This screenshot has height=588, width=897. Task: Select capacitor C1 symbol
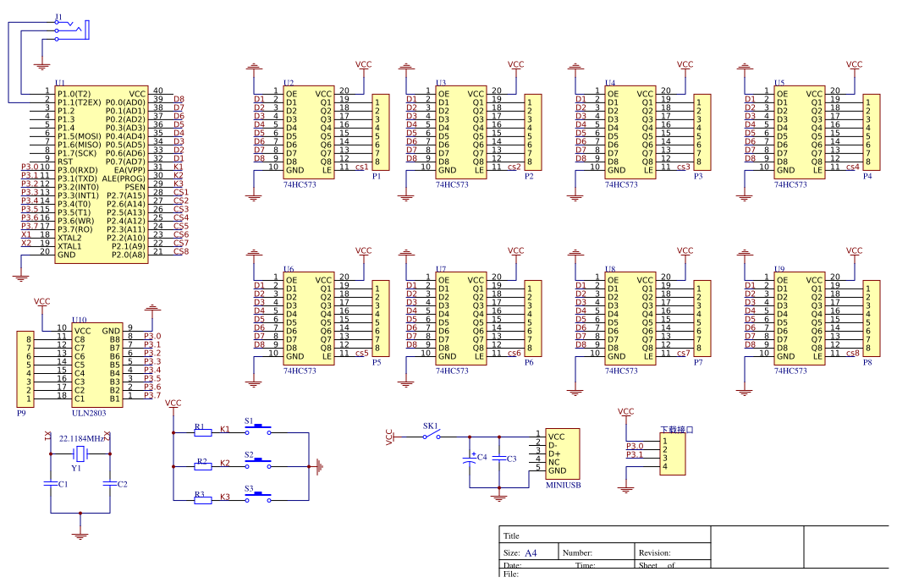click(x=51, y=484)
